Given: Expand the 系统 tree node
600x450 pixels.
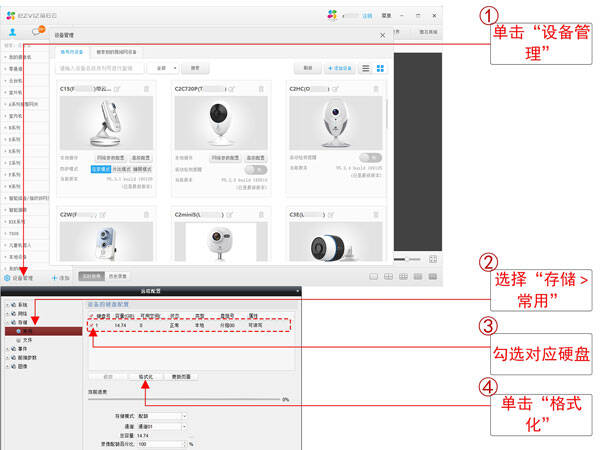Looking at the screenshot, I should (7, 305).
